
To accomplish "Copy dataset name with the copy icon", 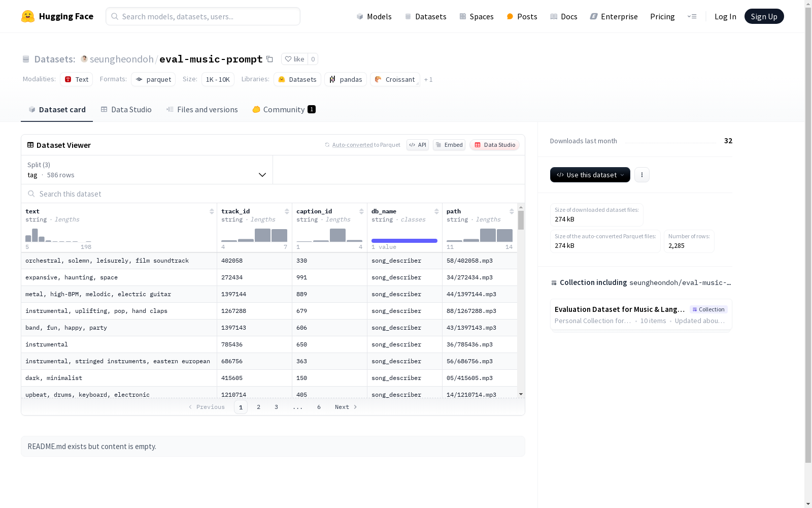I will (270, 59).
